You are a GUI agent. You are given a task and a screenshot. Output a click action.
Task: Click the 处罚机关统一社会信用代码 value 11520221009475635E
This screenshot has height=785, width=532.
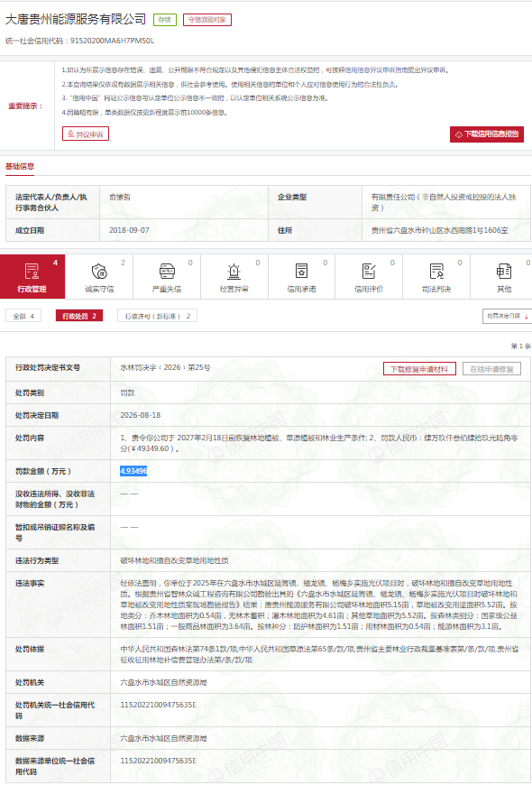[158, 705]
